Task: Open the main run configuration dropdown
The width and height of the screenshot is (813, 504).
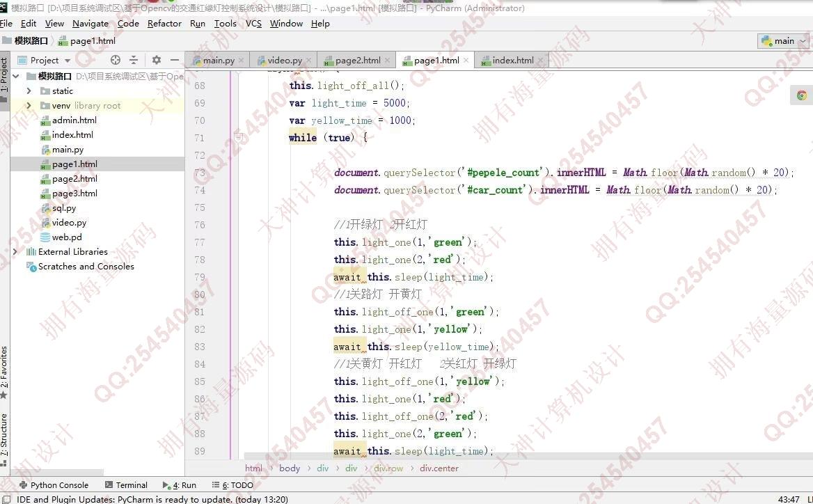Action: pos(784,41)
